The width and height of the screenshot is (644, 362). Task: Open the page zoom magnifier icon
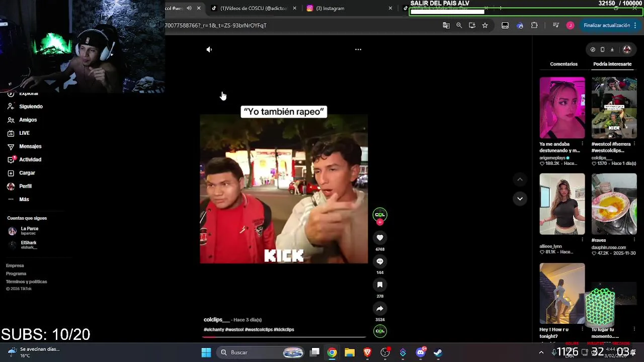[459, 25]
